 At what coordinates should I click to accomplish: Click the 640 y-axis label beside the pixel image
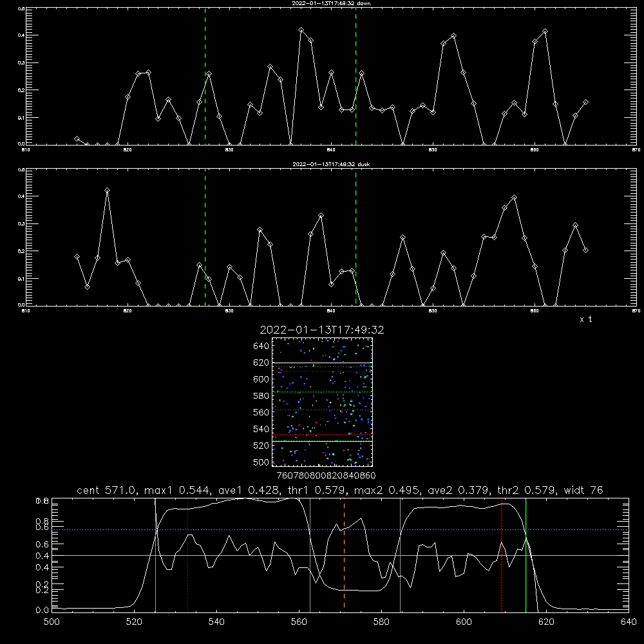tap(261, 346)
